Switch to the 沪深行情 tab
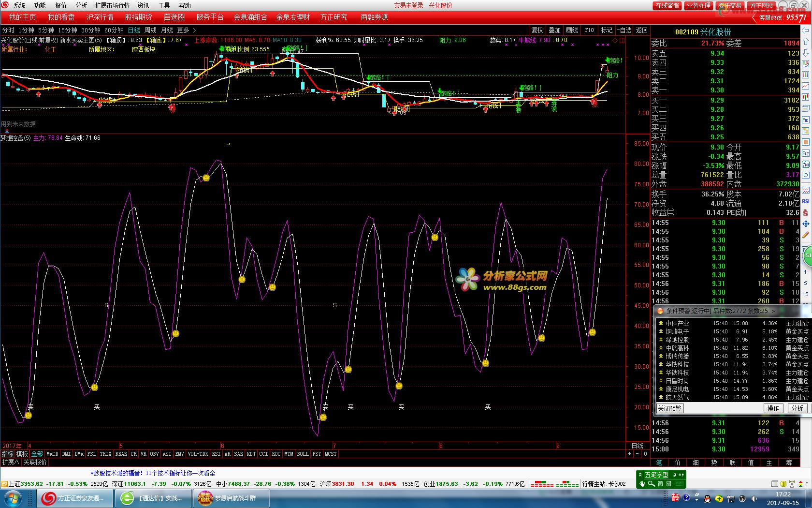The height and width of the screenshot is (508, 812). point(100,17)
